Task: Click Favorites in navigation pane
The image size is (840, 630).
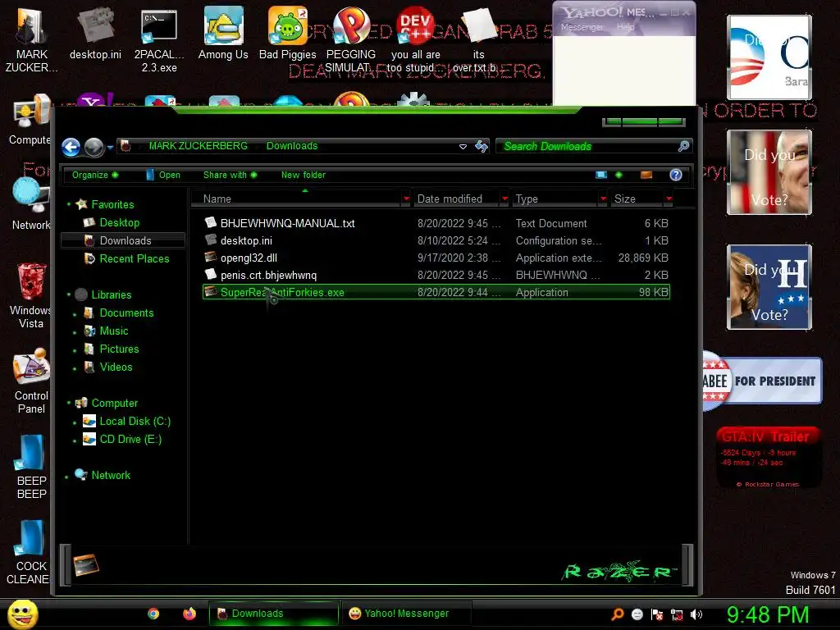Action: (x=112, y=204)
